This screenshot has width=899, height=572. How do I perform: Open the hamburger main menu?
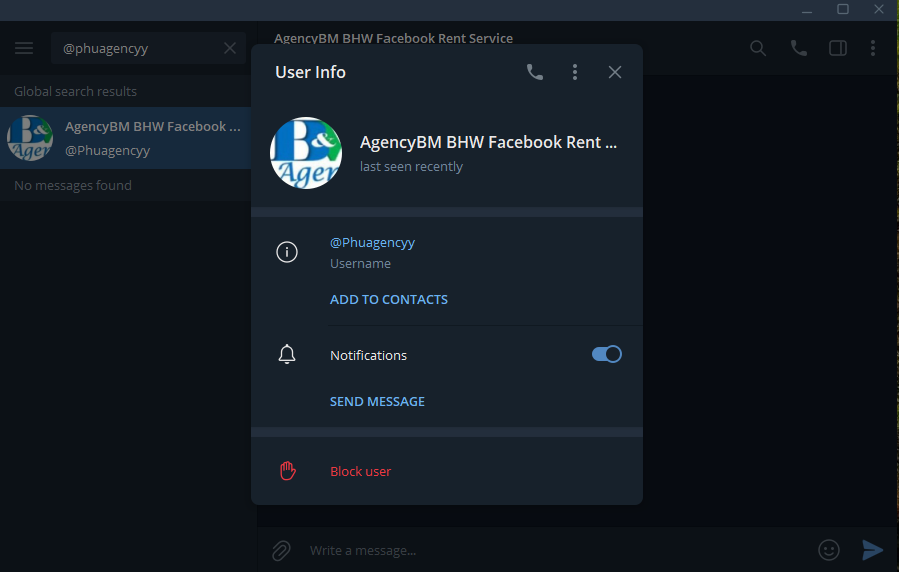(24, 48)
